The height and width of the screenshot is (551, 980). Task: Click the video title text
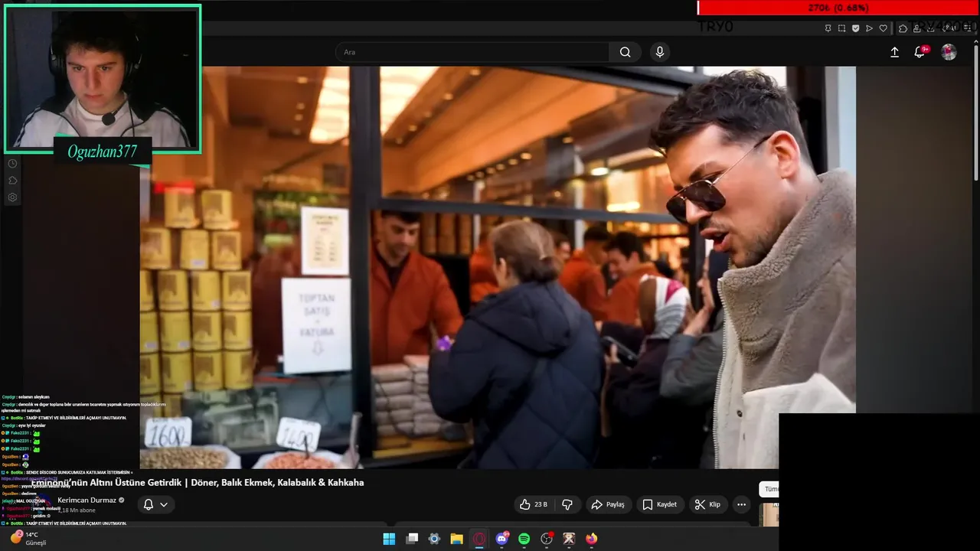(x=198, y=482)
